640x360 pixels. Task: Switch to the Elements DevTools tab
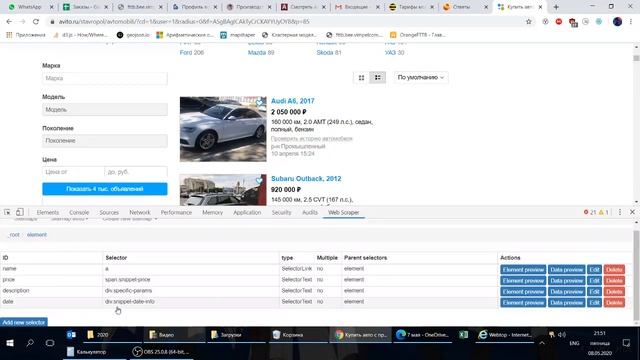point(48,213)
